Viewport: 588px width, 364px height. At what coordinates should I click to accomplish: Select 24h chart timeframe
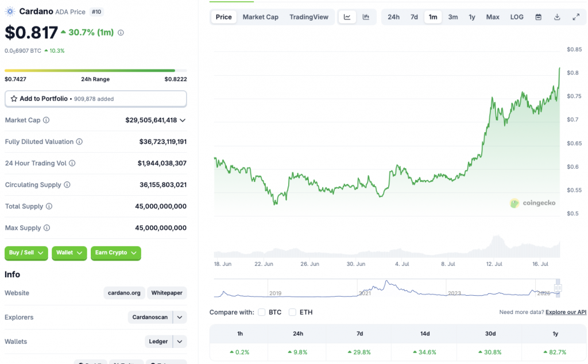click(393, 17)
